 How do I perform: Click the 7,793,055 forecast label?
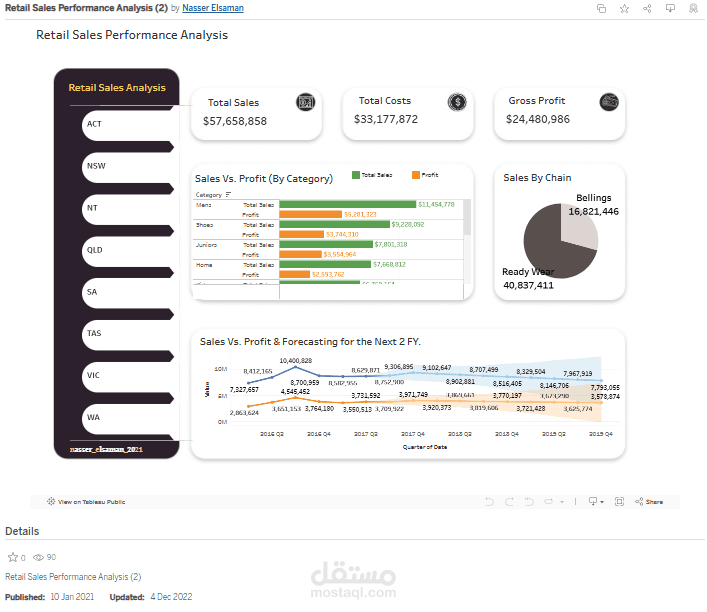click(605, 387)
